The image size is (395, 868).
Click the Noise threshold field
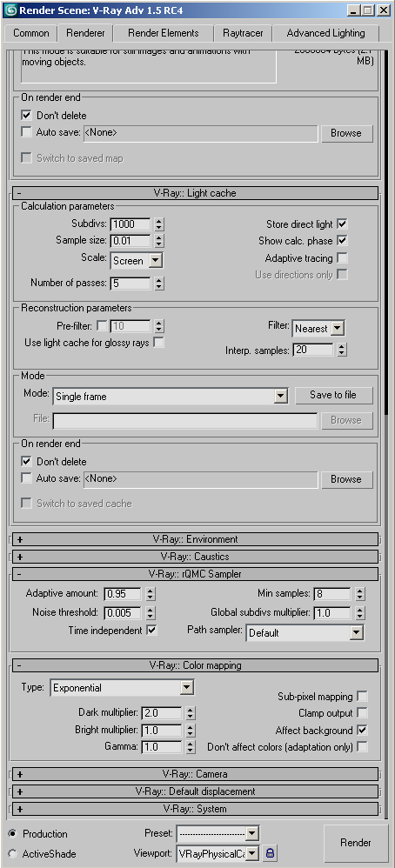(123, 613)
